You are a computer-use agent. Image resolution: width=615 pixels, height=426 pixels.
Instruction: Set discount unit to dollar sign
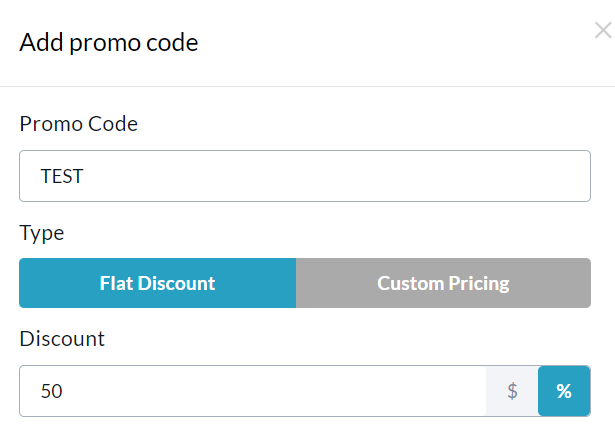512,391
